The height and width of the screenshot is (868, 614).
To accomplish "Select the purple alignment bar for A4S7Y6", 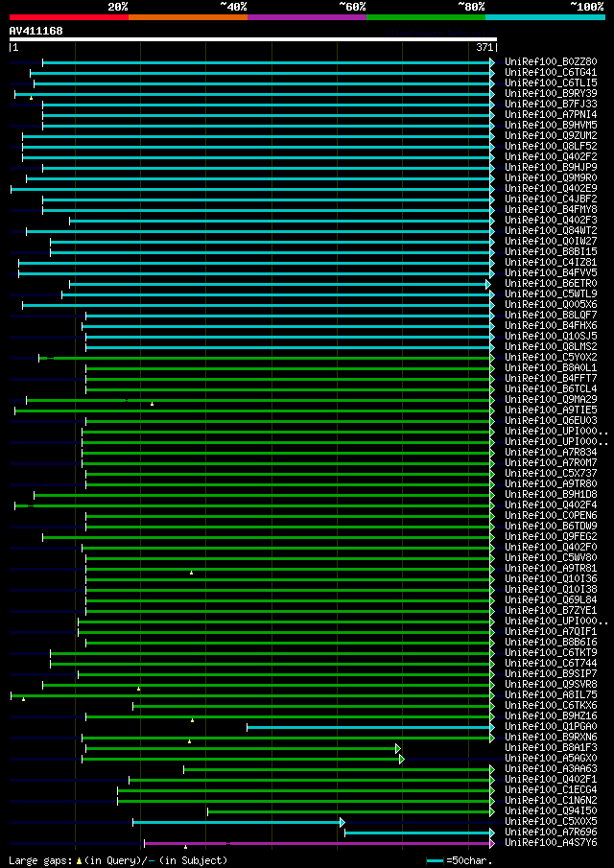I will [x=318, y=844].
